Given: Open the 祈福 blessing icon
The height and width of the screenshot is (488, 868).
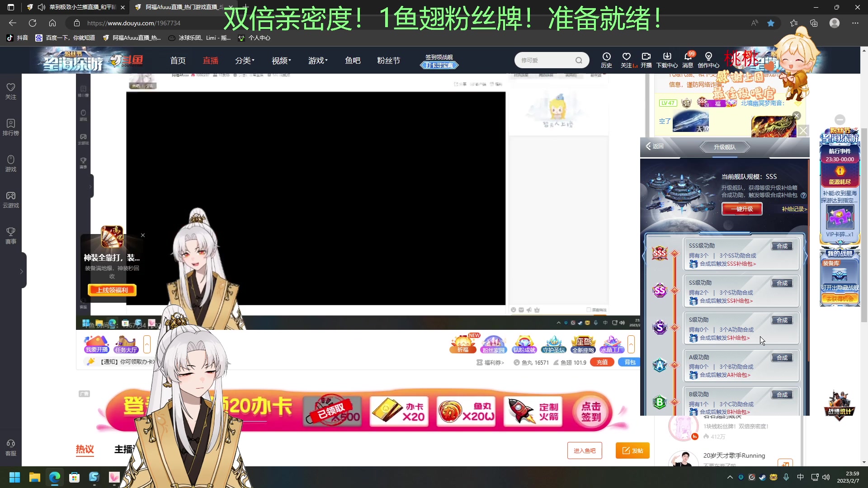Looking at the screenshot, I should pyautogui.click(x=463, y=344).
